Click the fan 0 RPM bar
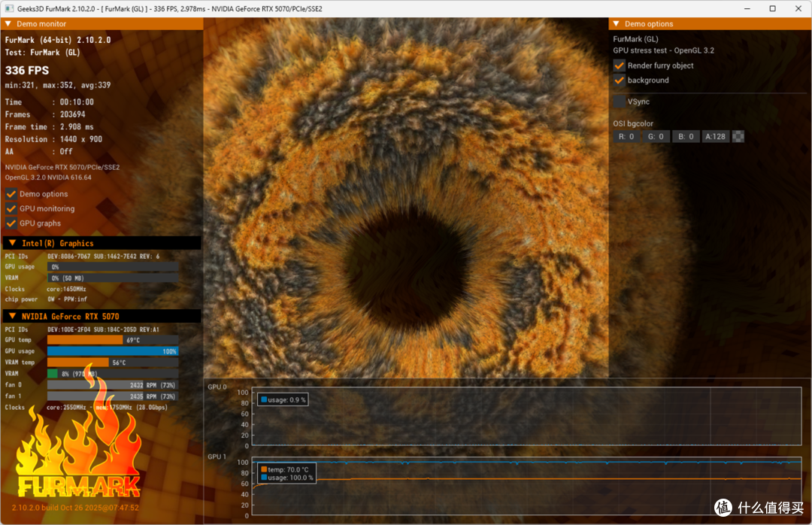This screenshot has width=812, height=525. point(113,385)
